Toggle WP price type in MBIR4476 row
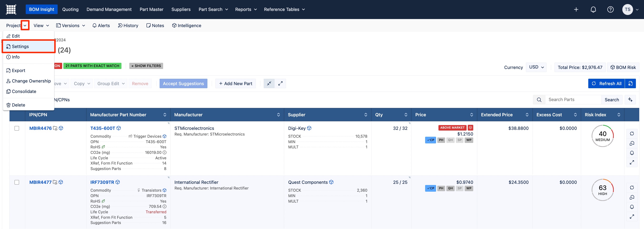This screenshot has height=229, width=644. click(469, 140)
